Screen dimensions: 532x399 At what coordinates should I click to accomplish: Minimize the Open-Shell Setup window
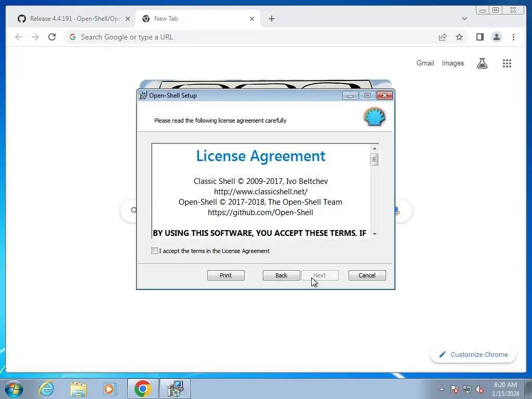click(350, 96)
